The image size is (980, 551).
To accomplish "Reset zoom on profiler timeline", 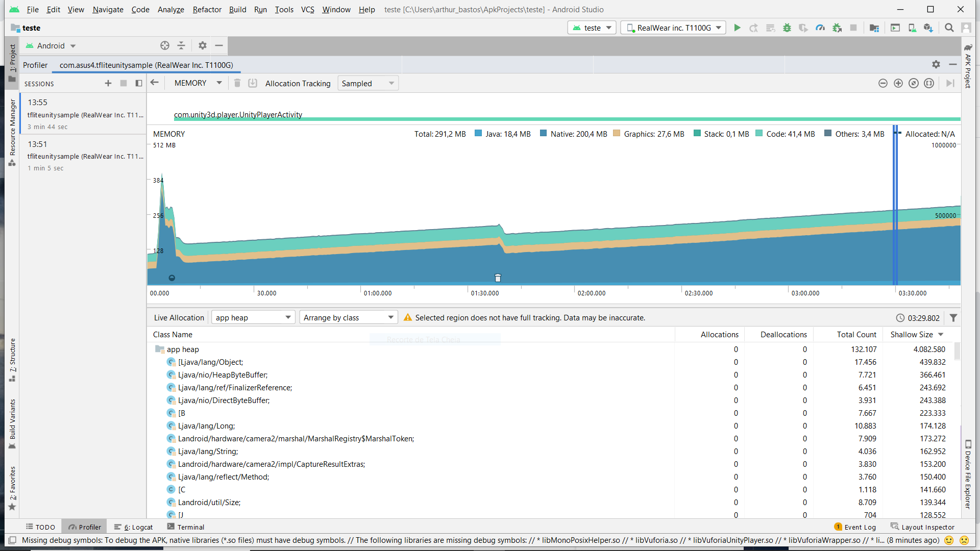I will 913,83.
